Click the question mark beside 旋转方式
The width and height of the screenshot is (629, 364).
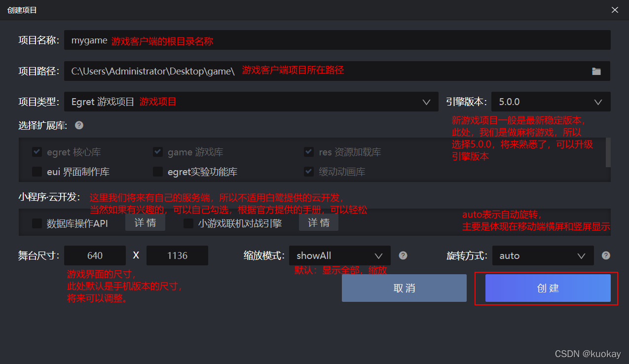[606, 255]
